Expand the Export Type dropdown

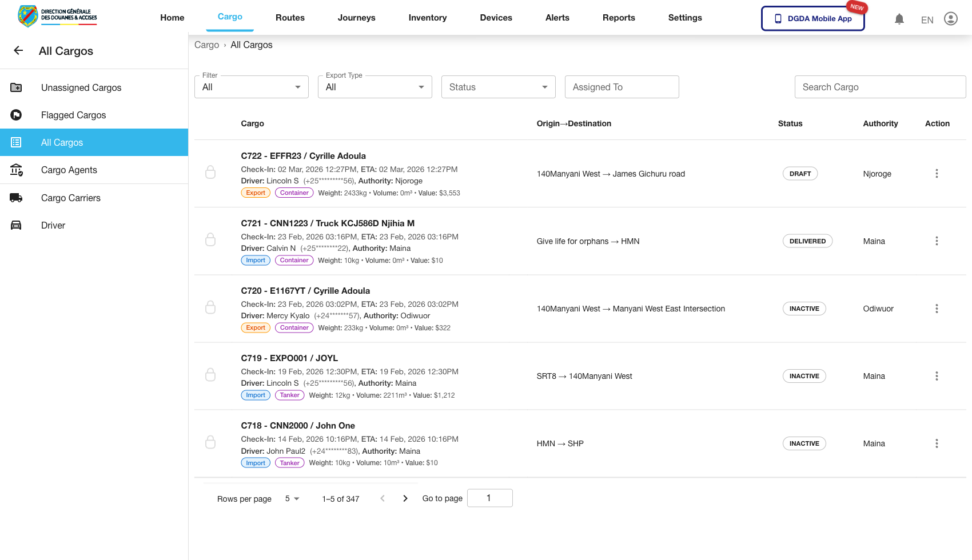click(375, 87)
